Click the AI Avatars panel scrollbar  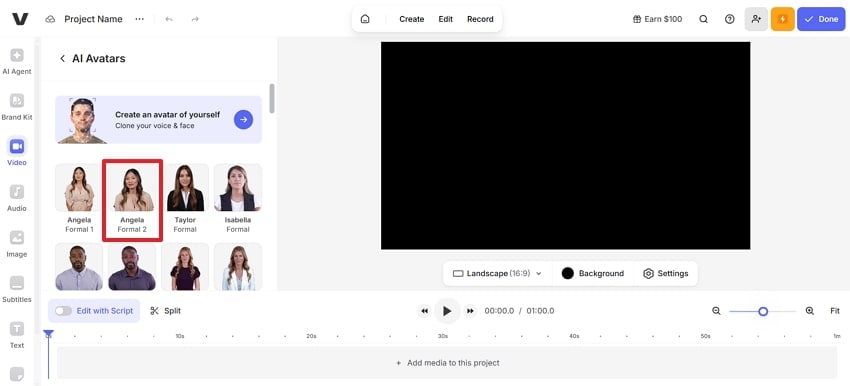click(272, 98)
